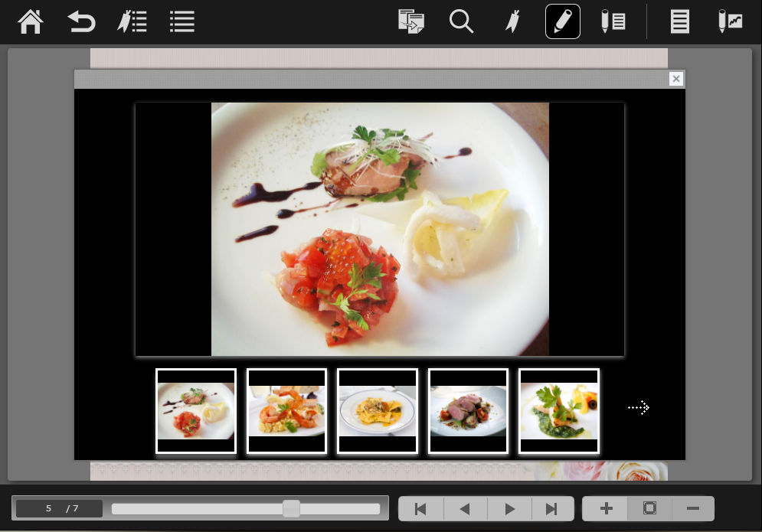
Task: Toggle the active pen tool
Action: tap(562, 21)
